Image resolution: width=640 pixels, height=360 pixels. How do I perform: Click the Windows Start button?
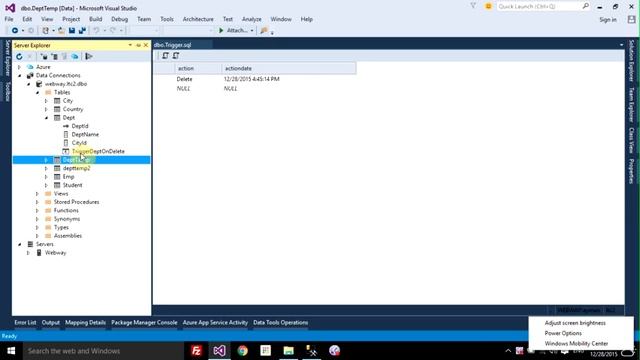(x=11, y=351)
